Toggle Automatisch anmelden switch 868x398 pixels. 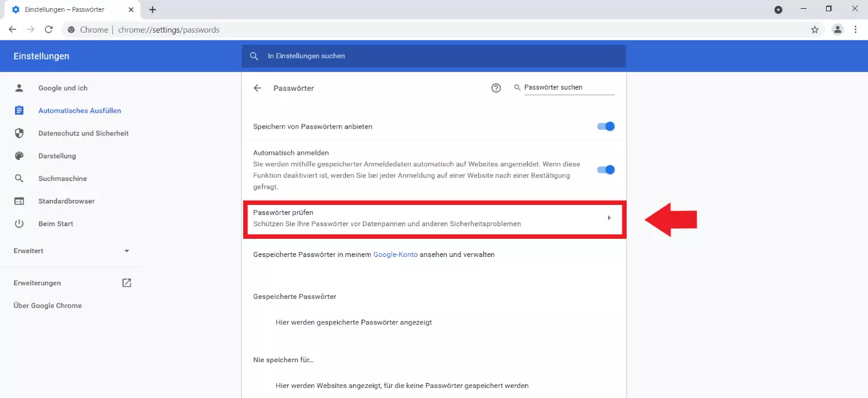(x=606, y=169)
